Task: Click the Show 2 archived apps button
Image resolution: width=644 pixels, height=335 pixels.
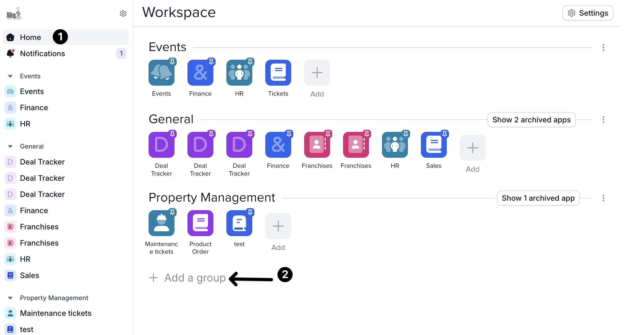Action: (x=531, y=120)
